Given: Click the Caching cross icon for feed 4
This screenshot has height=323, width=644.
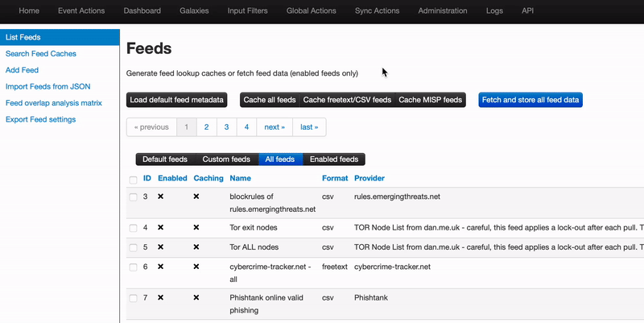Looking at the screenshot, I should (196, 228).
